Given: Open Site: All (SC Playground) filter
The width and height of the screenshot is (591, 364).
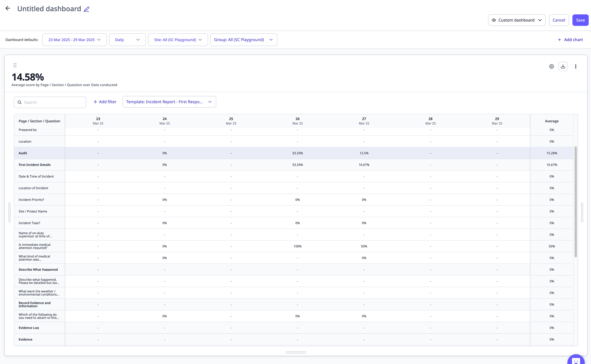Looking at the screenshot, I should point(178,40).
